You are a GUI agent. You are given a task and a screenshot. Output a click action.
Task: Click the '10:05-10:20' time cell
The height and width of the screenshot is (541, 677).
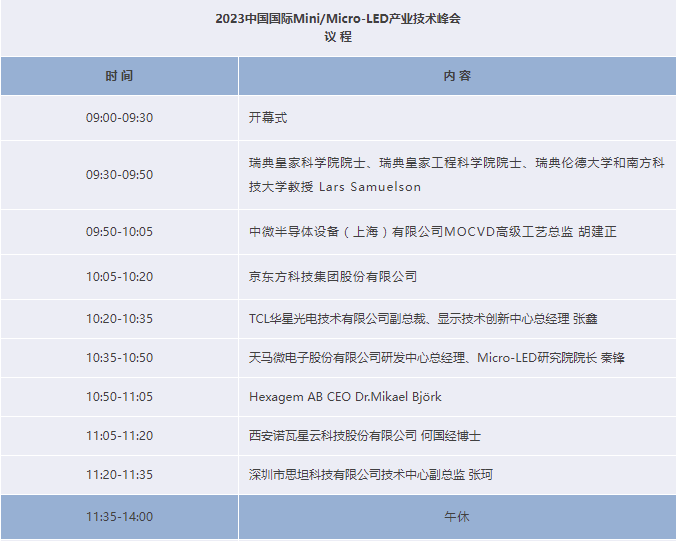119,277
